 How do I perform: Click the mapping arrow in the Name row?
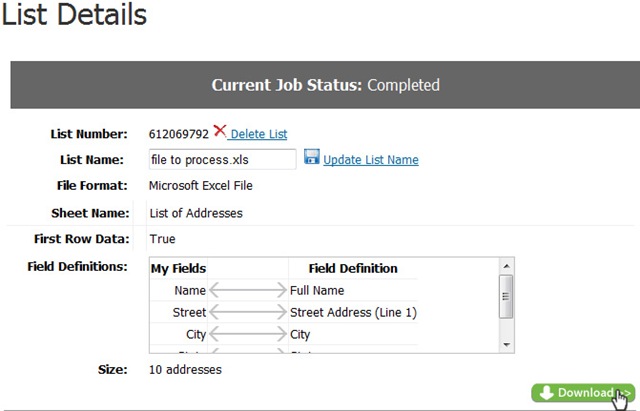tap(248, 290)
